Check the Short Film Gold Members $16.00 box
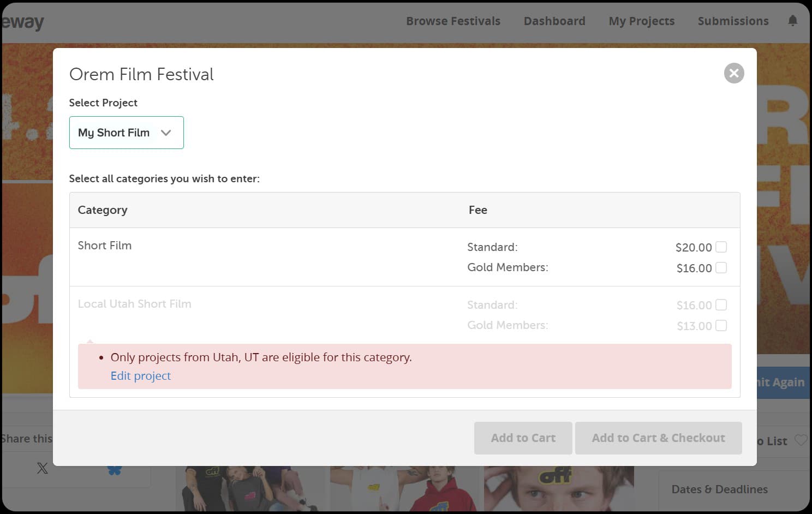This screenshot has width=812, height=514. point(721,268)
